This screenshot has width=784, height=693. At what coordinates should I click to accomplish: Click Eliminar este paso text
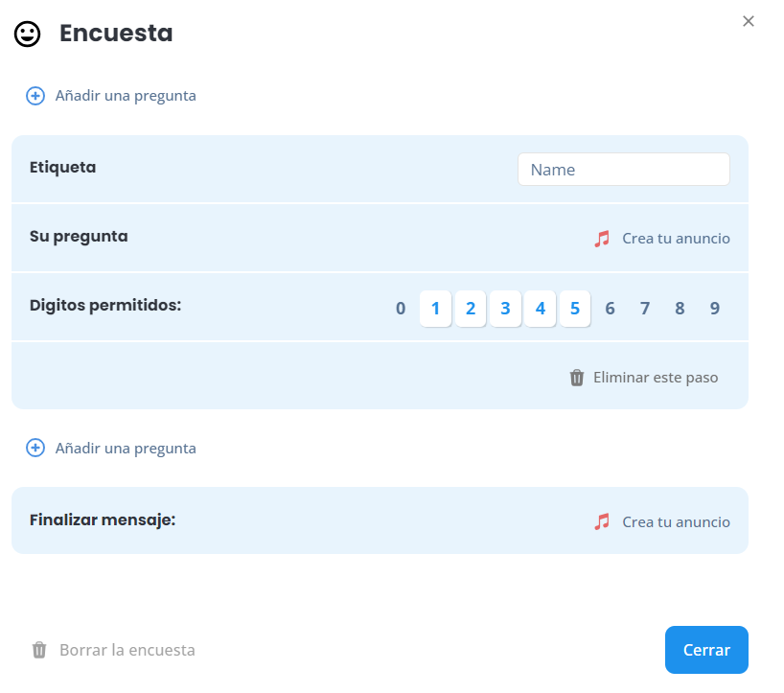pyautogui.click(x=656, y=378)
